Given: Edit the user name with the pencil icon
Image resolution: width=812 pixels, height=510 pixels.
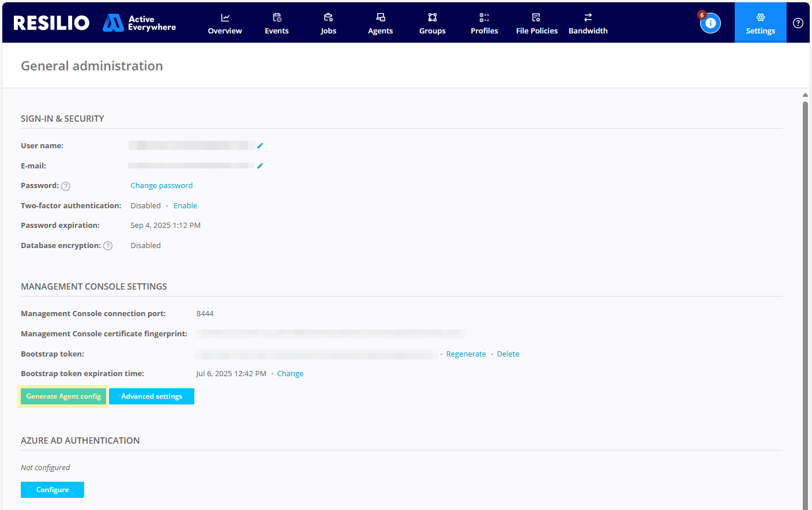Looking at the screenshot, I should pyautogui.click(x=260, y=145).
